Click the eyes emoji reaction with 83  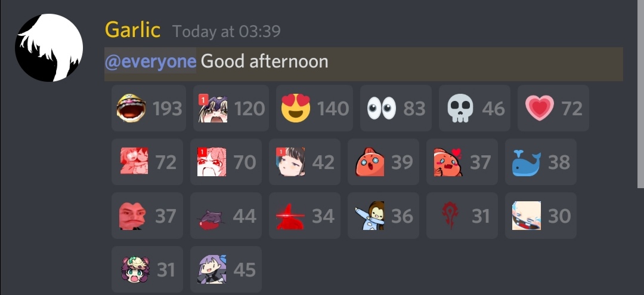pos(396,108)
